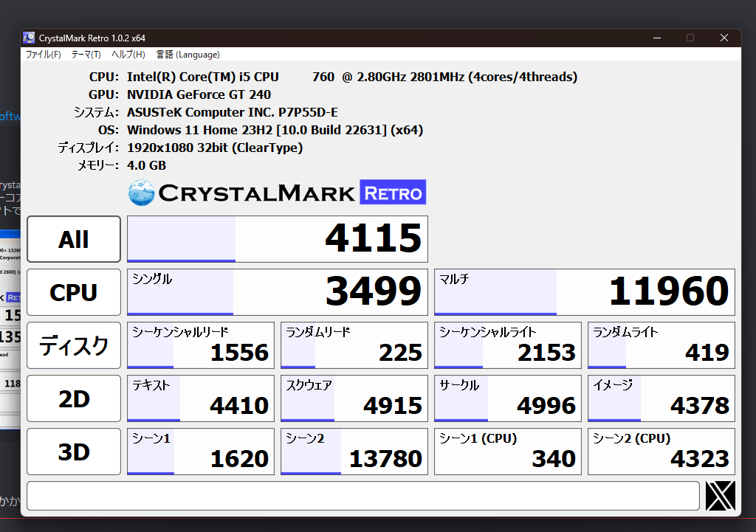Click the CrystalMark Retro title bar app icon
Screen dimensions: 756x532
point(29,38)
